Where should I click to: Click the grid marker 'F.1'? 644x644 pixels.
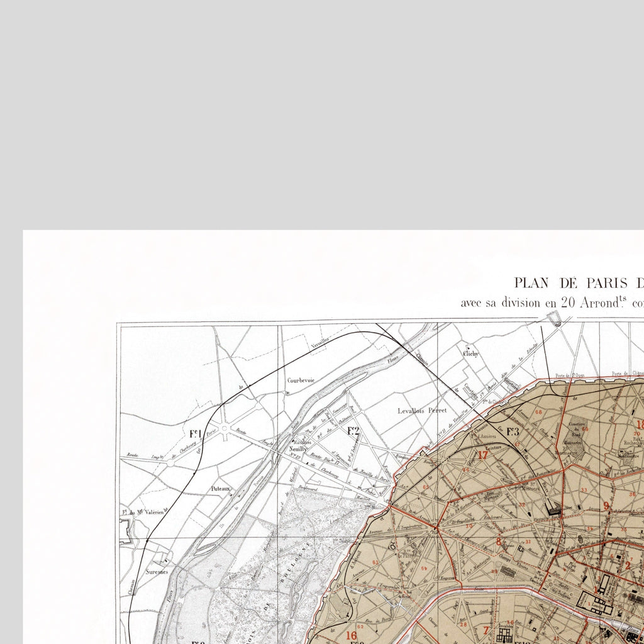[196, 434]
